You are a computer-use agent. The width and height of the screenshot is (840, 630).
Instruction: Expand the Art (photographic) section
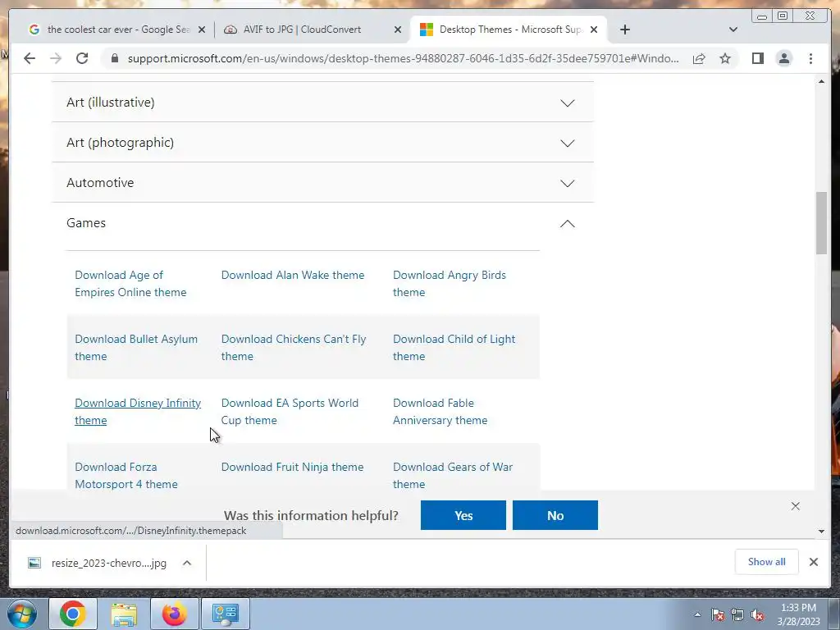click(x=322, y=143)
